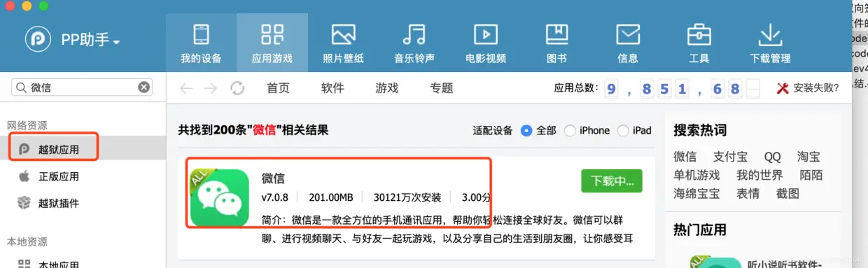
Task: Open the 我的设备 device section
Action: click(x=201, y=43)
